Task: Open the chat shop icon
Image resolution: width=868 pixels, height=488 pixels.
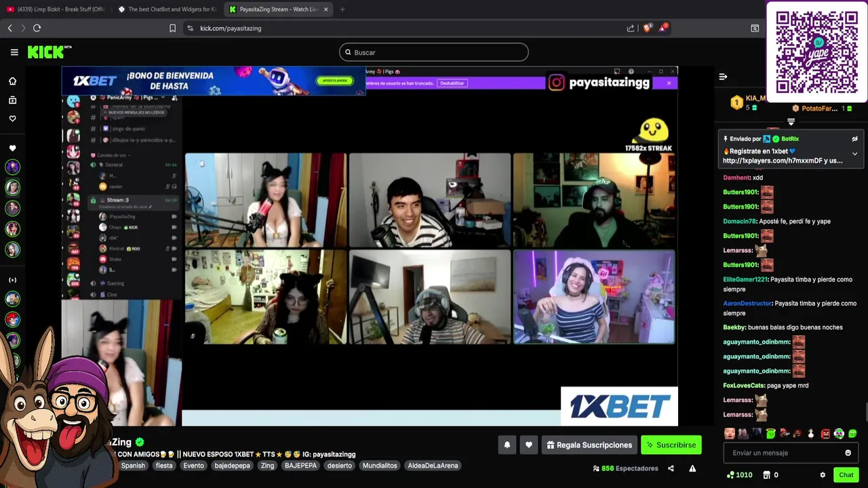Action: coord(766,475)
